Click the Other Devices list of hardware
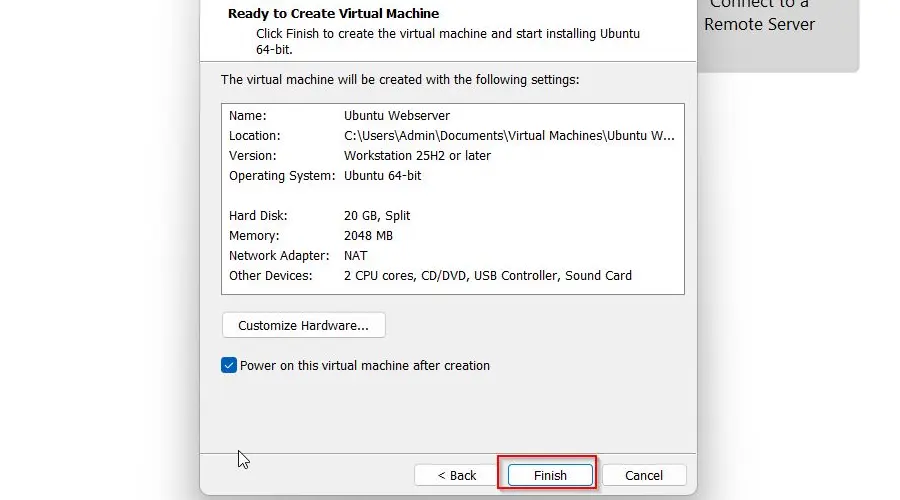Image resolution: width=900 pixels, height=500 pixels. [487, 276]
